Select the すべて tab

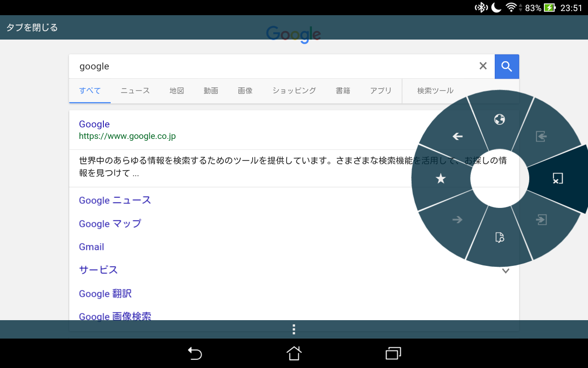90,91
